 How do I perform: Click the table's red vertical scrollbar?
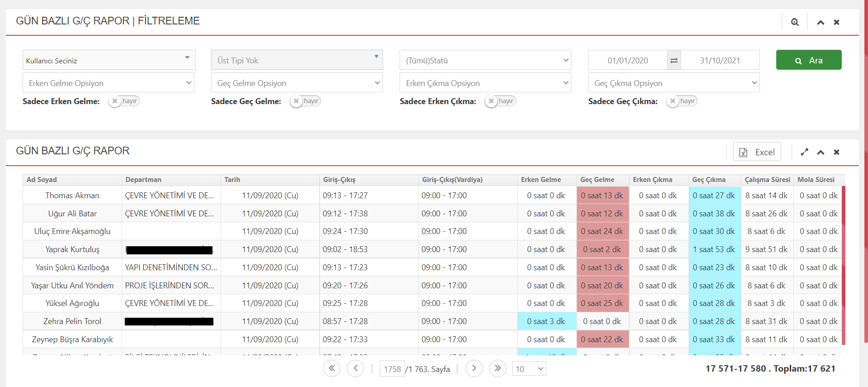click(x=844, y=265)
